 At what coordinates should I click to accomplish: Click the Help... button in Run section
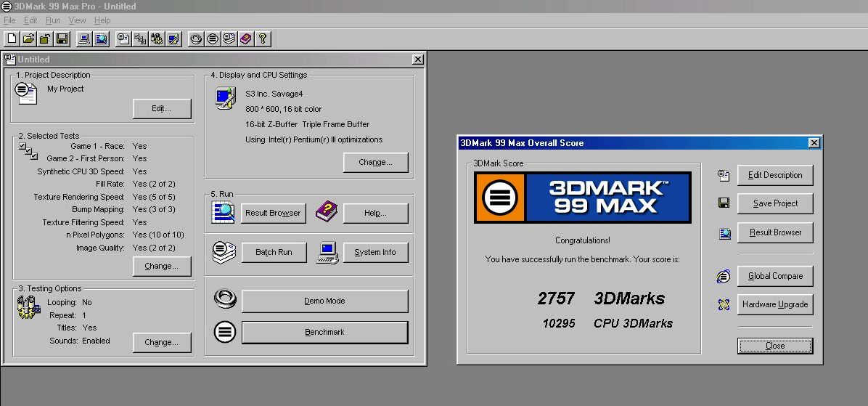[x=375, y=213]
